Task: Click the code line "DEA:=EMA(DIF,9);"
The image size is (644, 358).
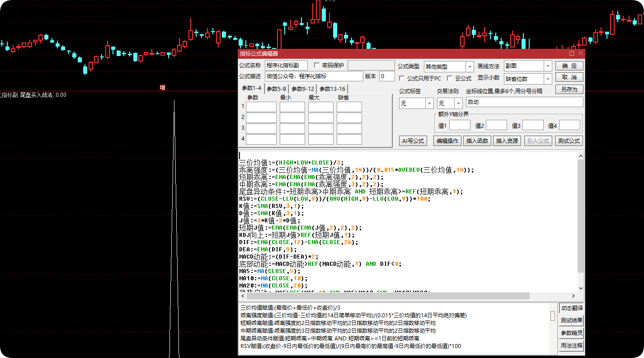Action: [268, 249]
